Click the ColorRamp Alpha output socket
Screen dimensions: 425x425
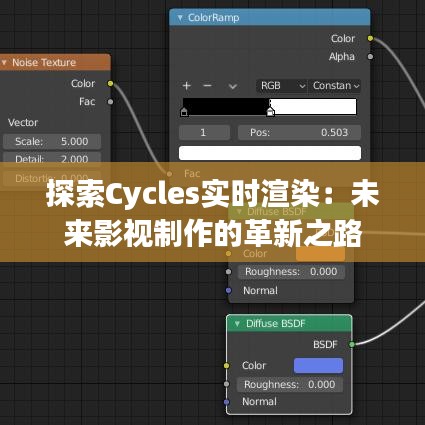(370, 57)
